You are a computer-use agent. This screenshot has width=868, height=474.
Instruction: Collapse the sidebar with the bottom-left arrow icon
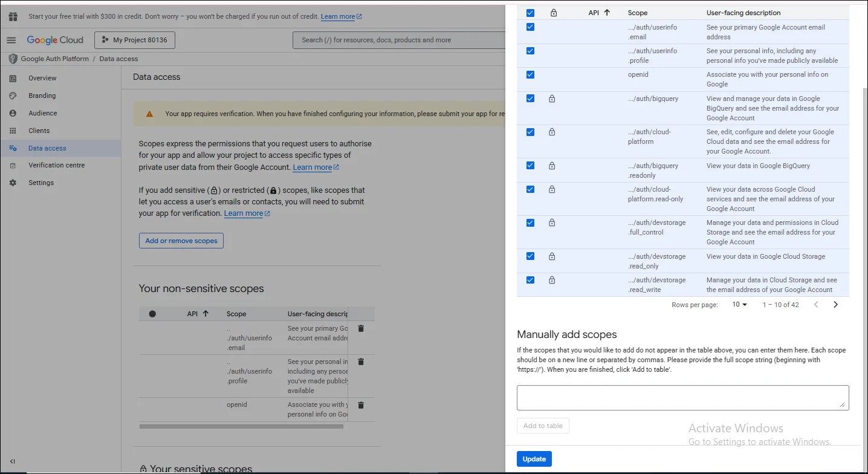(x=13, y=461)
